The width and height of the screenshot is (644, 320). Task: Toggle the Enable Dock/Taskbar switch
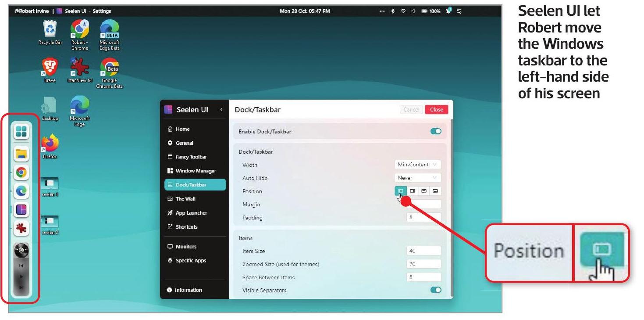[x=436, y=131]
